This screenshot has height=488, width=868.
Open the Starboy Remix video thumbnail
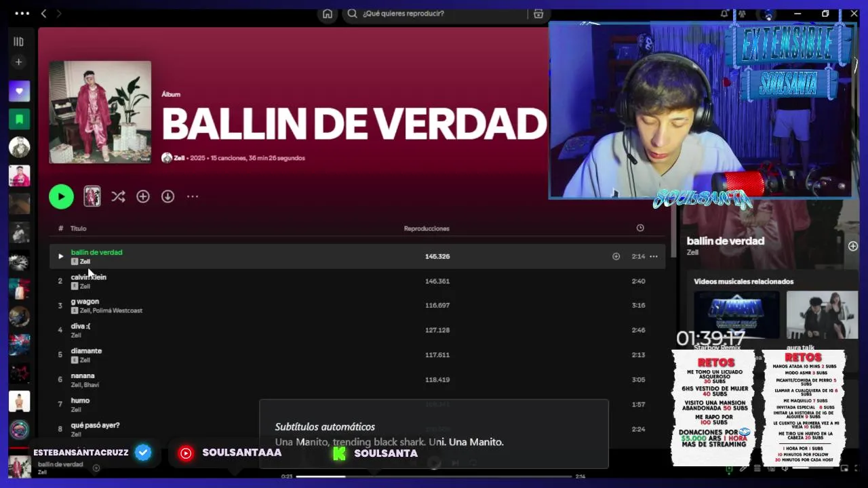pos(736,314)
